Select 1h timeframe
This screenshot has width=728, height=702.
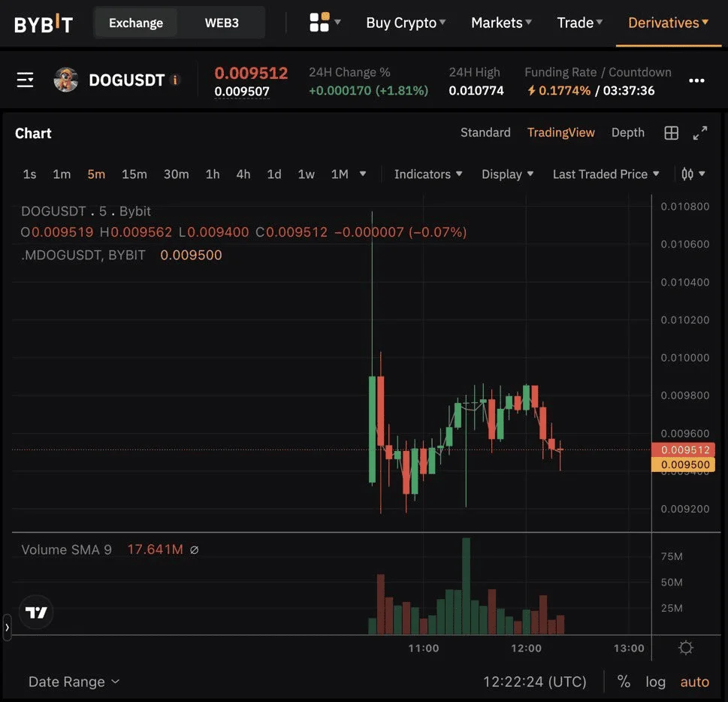(x=213, y=174)
